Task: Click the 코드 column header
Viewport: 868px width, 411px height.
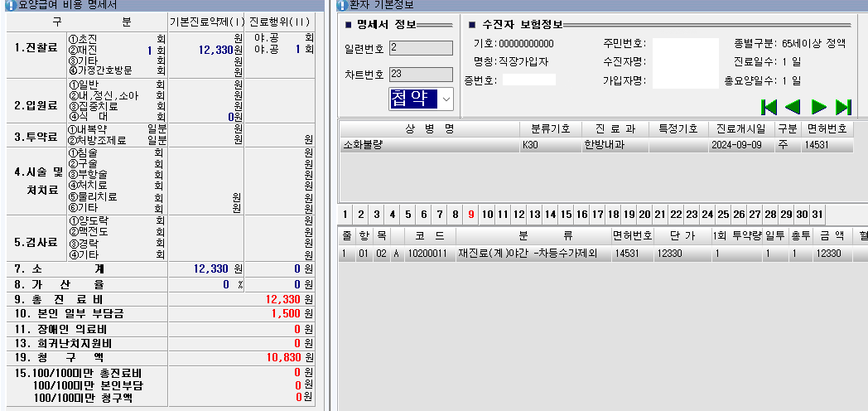Action: 426,235
